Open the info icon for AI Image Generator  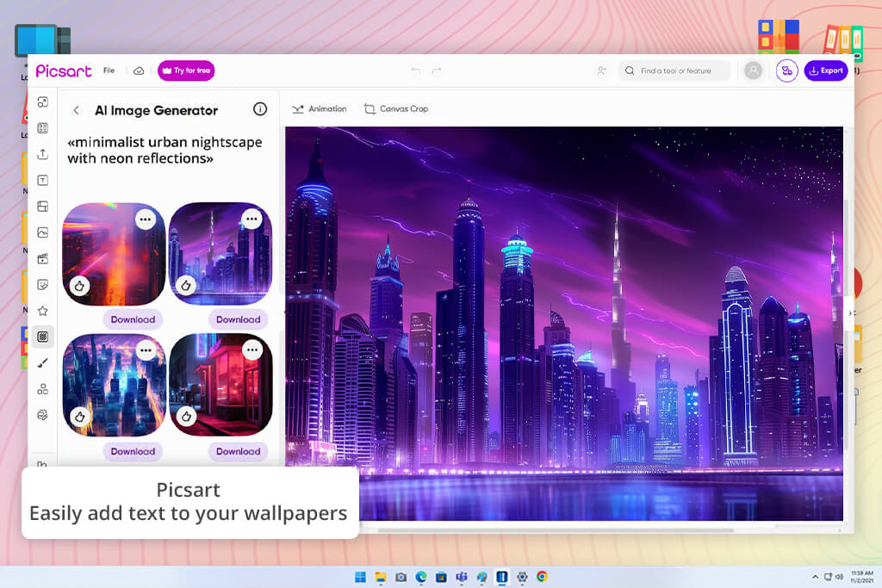pyautogui.click(x=260, y=109)
